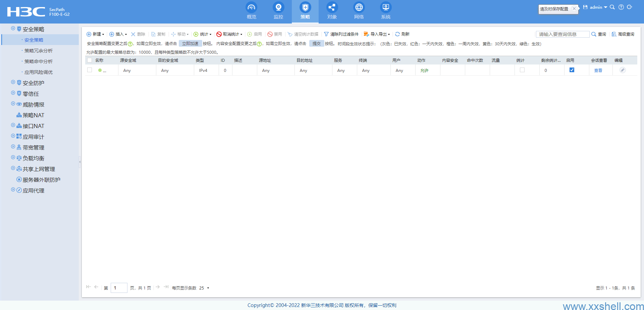644x310 pixels.
Task: Click the refresh icon in toolbar
Action: point(397,34)
